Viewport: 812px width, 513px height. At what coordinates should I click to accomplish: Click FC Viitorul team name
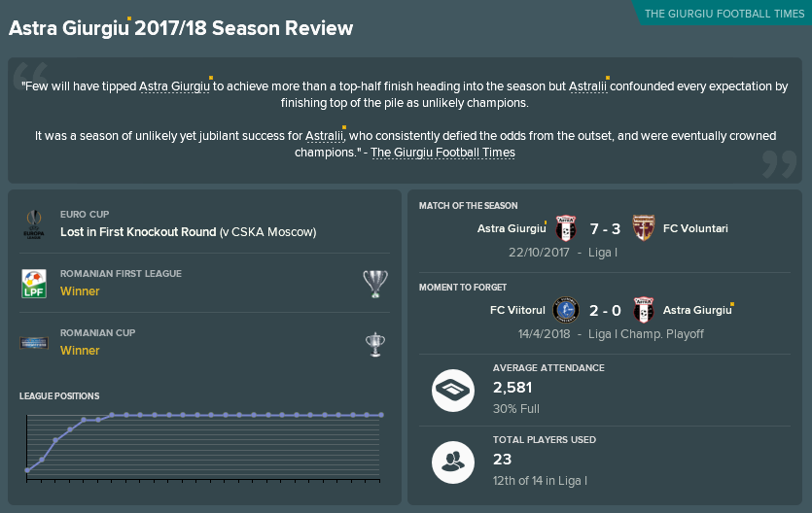517,310
